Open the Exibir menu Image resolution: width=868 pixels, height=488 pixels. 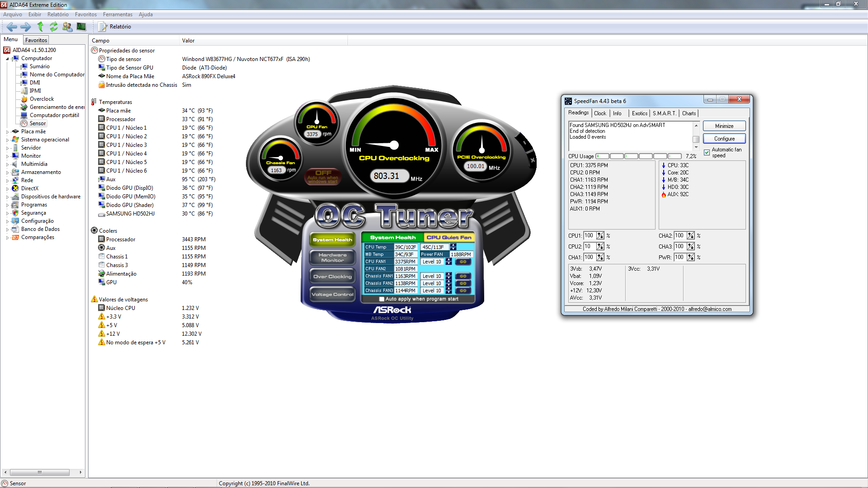(35, 14)
